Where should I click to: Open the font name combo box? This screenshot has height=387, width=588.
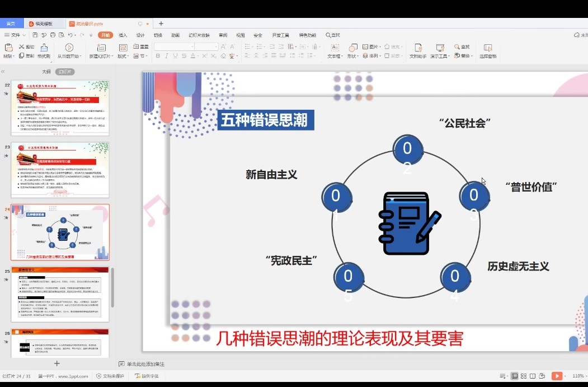pyautogui.click(x=173, y=46)
